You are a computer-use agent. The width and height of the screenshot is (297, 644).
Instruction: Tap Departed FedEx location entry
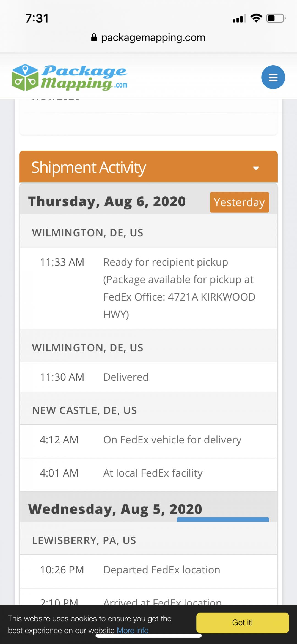(x=162, y=570)
